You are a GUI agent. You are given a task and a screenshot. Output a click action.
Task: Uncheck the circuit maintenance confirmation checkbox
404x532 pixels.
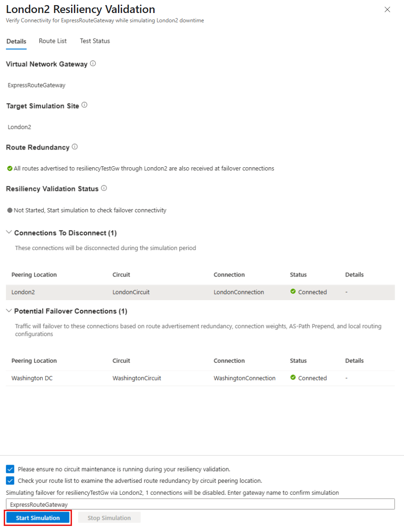point(10,469)
